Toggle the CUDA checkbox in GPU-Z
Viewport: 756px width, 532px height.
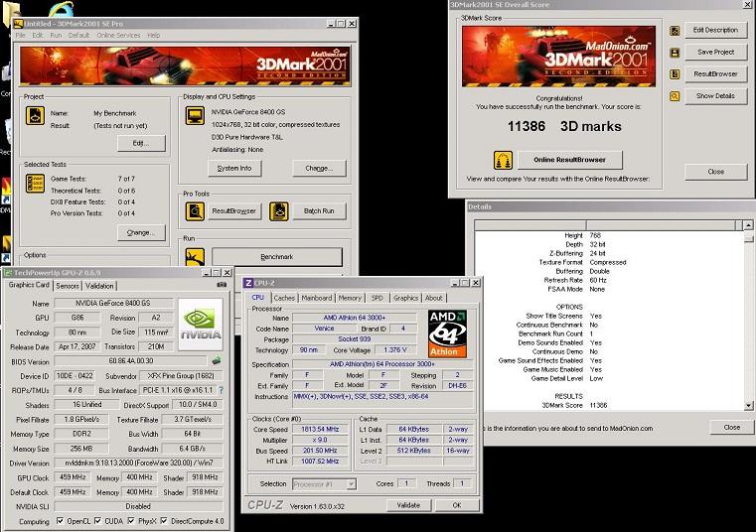click(98, 521)
